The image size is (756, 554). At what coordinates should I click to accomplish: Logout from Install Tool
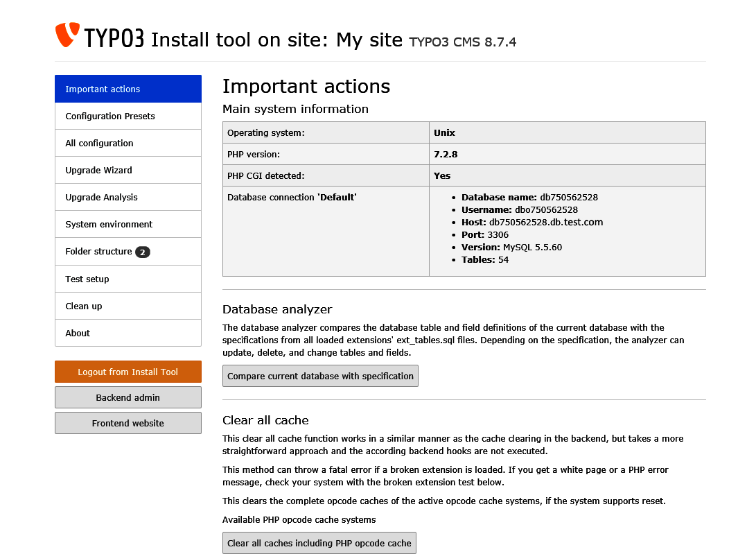pyautogui.click(x=128, y=371)
